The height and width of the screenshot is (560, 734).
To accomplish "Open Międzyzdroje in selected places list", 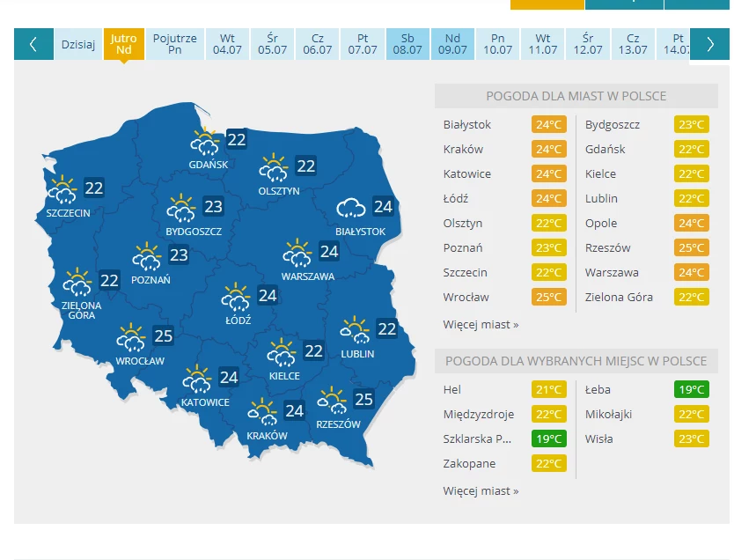I will [479, 415].
